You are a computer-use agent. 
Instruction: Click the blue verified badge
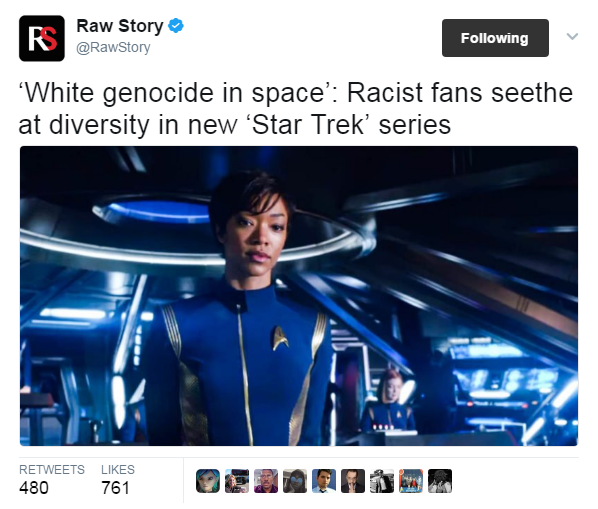click(x=176, y=26)
